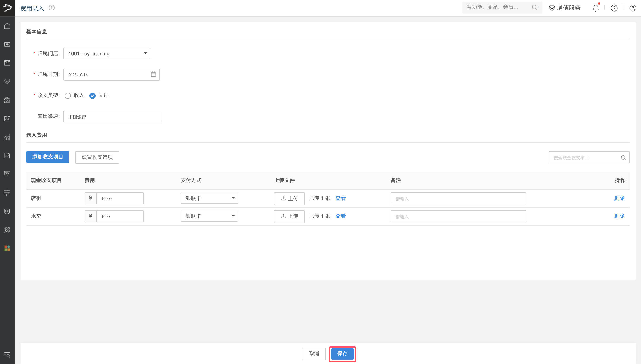The height and width of the screenshot is (364, 641).
Task: View the statistics chart icon in the sidebar
Action: click(7, 137)
